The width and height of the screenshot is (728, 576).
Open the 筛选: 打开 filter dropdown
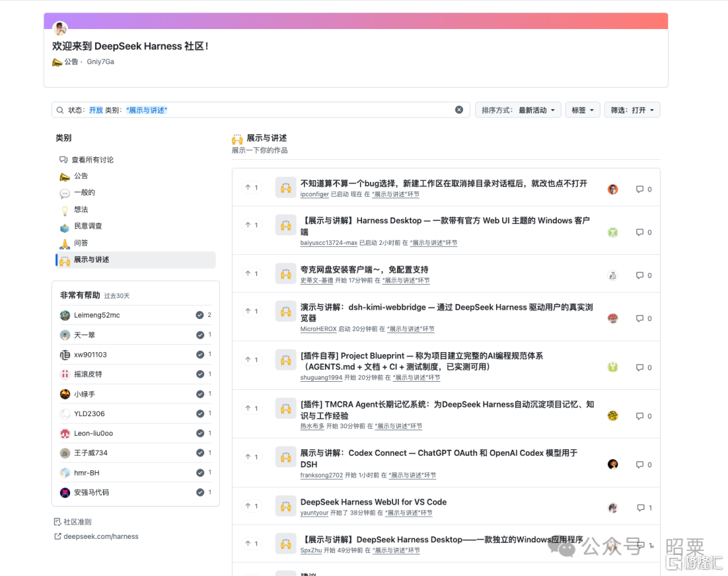tap(632, 110)
